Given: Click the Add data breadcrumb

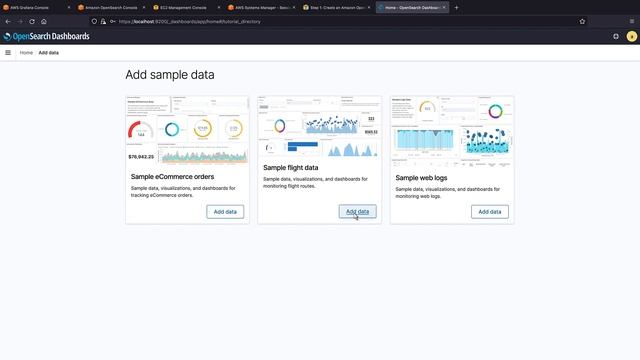Looking at the screenshot, I should (49, 53).
